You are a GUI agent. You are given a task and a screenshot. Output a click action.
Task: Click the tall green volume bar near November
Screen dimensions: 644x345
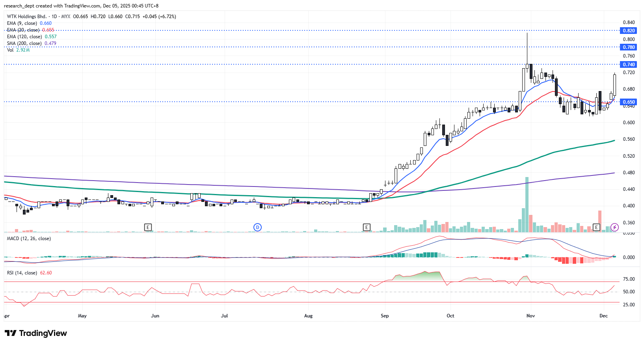(527, 205)
